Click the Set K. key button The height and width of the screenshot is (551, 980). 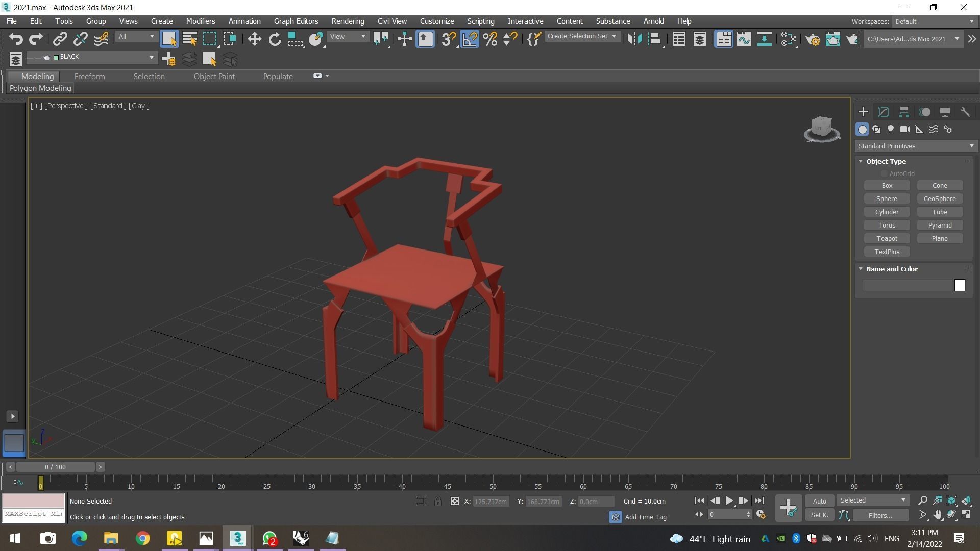[x=819, y=515]
